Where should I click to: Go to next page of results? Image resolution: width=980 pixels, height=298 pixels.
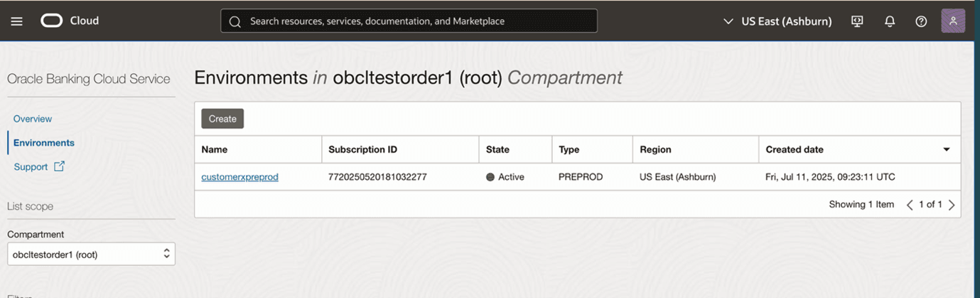pyautogui.click(x=952, y=205)
